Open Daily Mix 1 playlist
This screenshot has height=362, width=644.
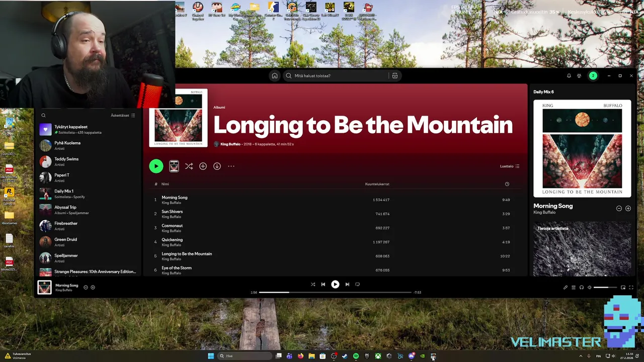pos(88,194)
